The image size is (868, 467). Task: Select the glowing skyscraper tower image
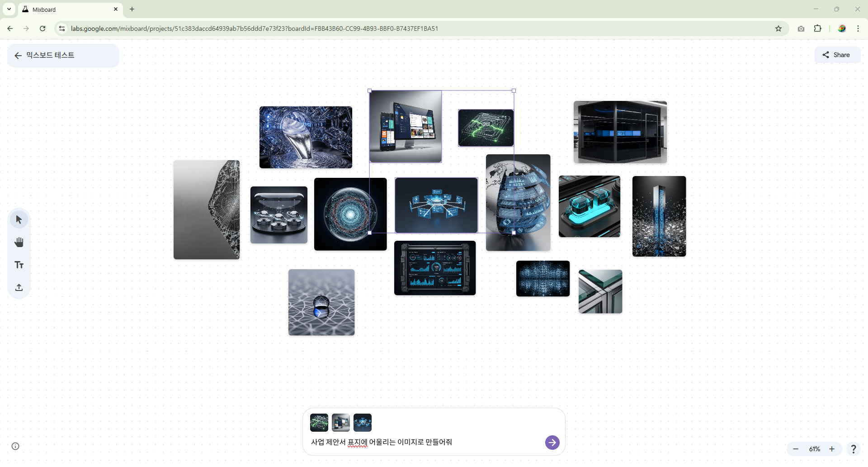point(659,216)
